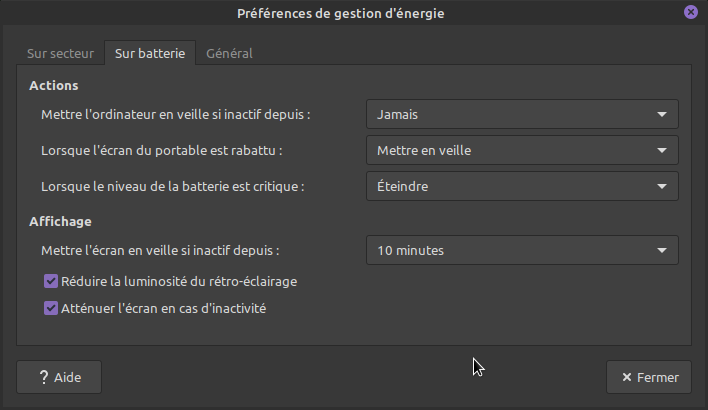This screenshot has width=708, height=410.
Task: Click the arrow next to 10 minutes
Action: point(662,250)
